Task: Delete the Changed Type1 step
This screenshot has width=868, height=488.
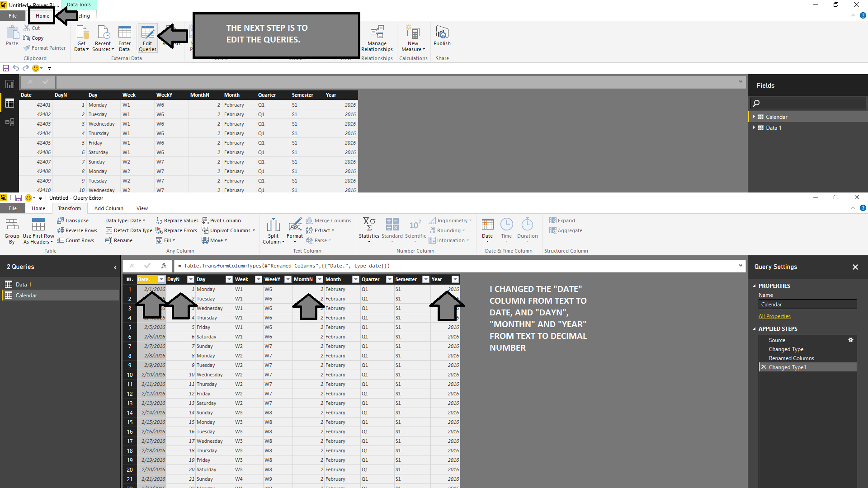Action: coord(764,367)
